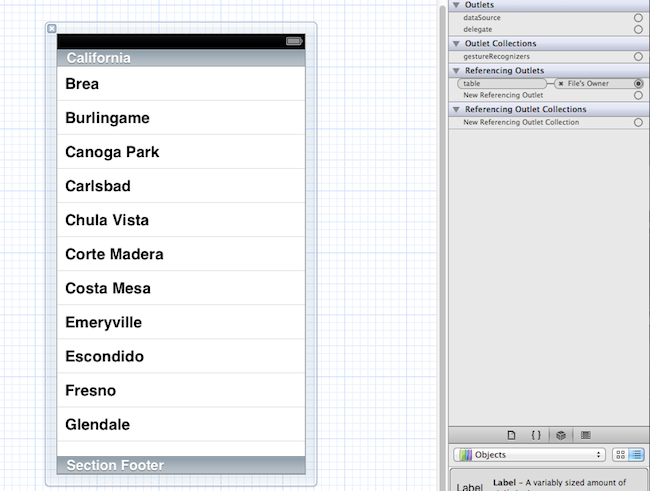Click New Referencing Outlet Collection circle
650x491 pixels.
[638, 122]
